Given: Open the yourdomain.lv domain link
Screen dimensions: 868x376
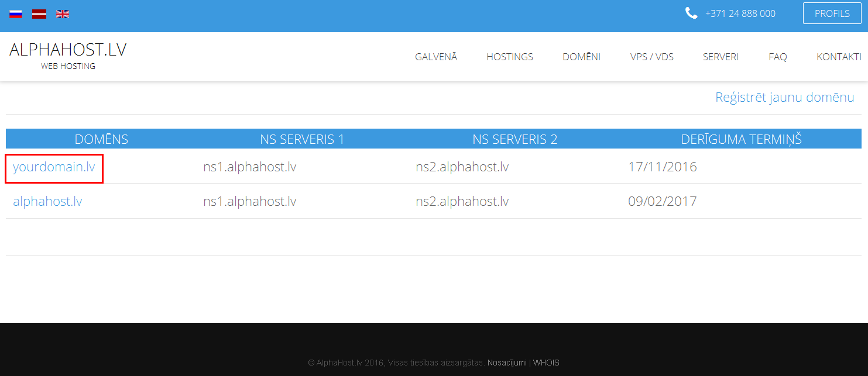Looking at the screenshot, I should [54, 167].
